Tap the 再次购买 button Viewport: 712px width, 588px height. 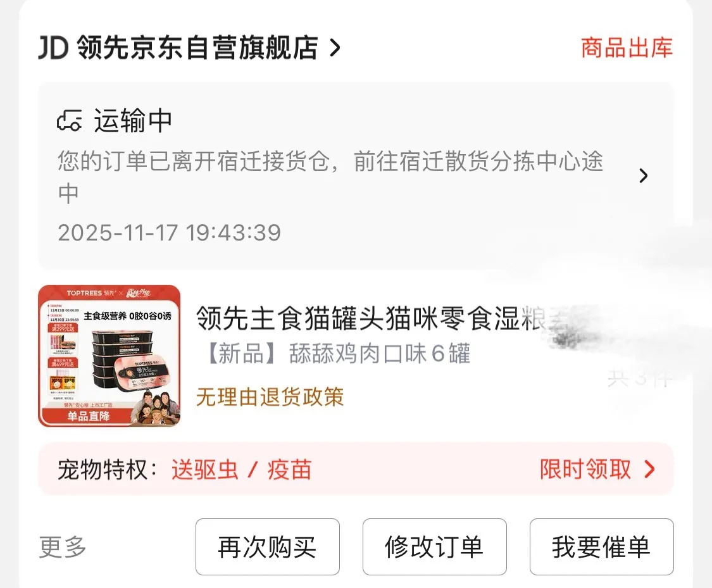(268, 547)
